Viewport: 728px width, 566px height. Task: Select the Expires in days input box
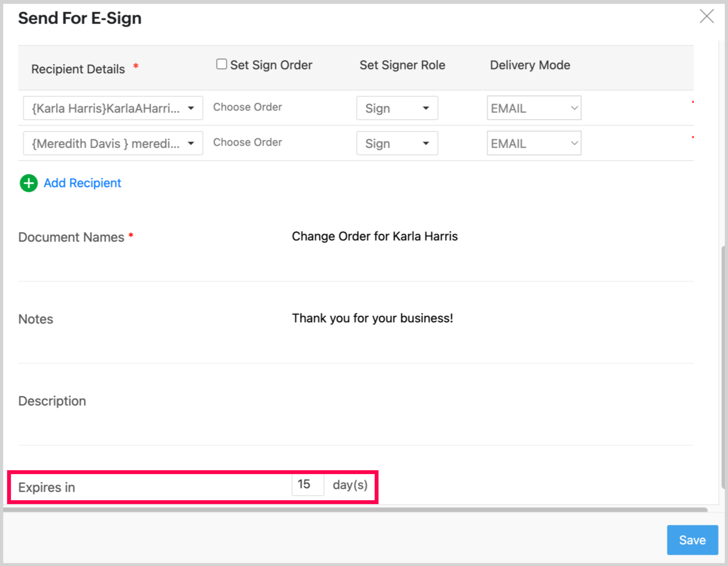(x=307, y=485)
